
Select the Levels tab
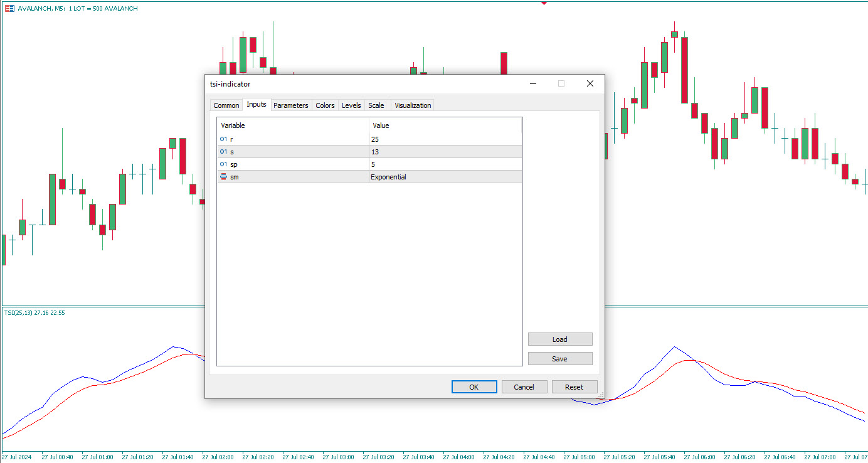[x=351, y=105]
